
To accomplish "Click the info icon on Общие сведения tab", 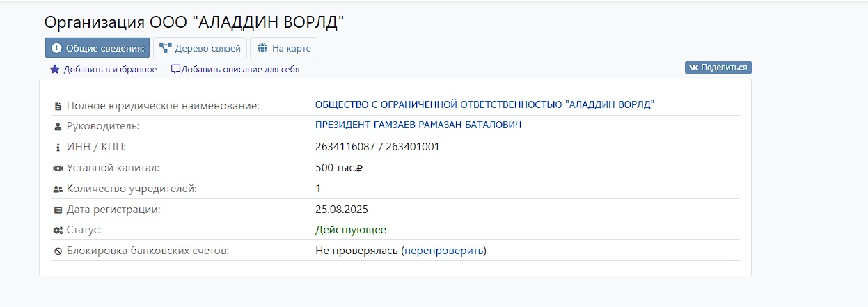I will (x=57, y=48).
